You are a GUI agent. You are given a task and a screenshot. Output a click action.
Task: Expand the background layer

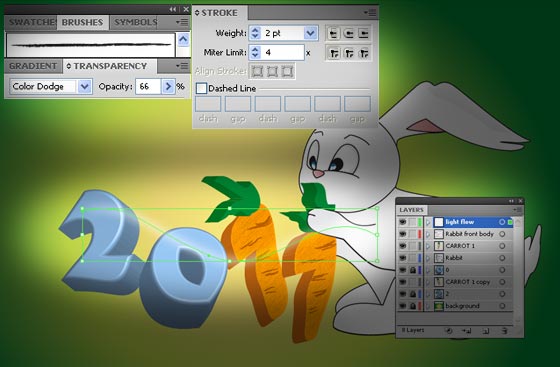point(428,306)
